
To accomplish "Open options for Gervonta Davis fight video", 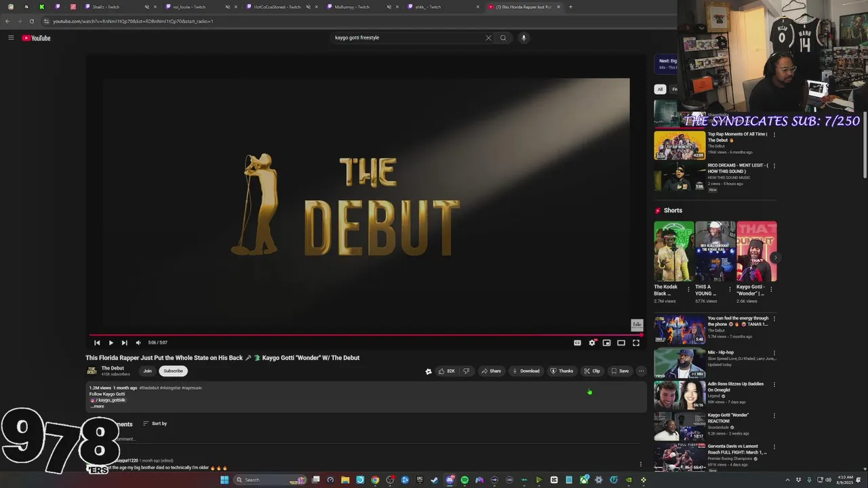I will point(774,447).
